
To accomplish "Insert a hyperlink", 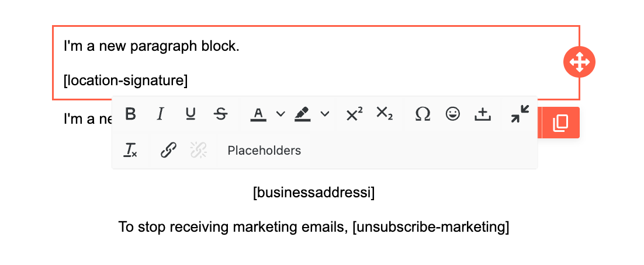I will click(168, 151).
